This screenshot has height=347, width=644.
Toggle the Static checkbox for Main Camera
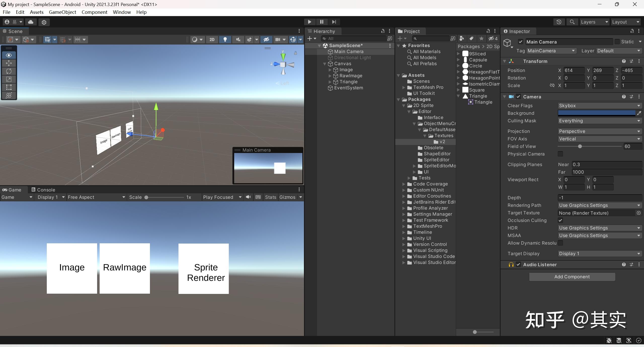coord(617,42)
